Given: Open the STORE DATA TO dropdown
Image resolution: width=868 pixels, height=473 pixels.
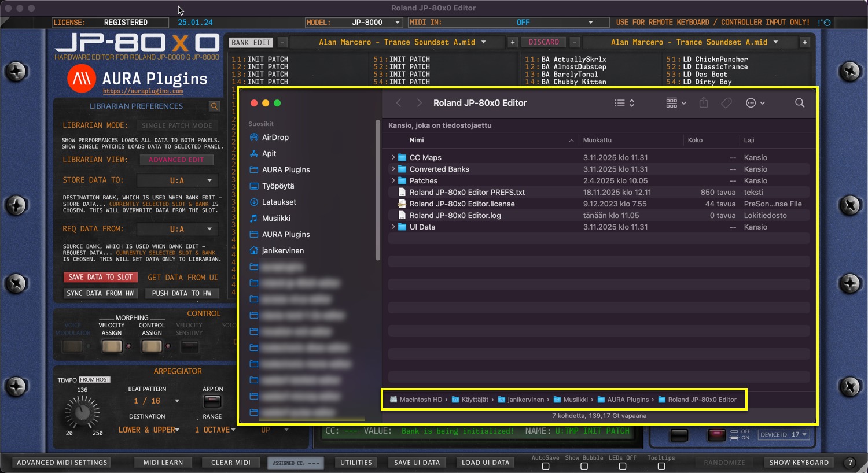Looking at the screenshot, I should tap(178, 180).
